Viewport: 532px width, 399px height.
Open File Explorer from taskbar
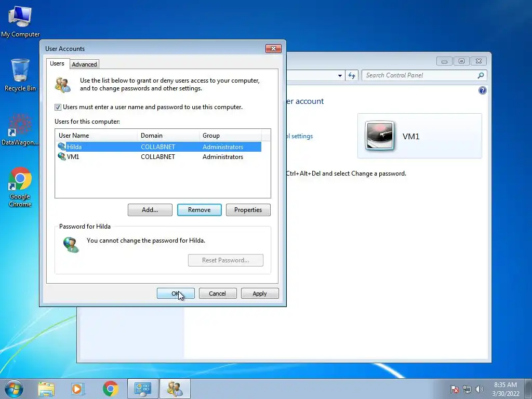coord(46,389)
